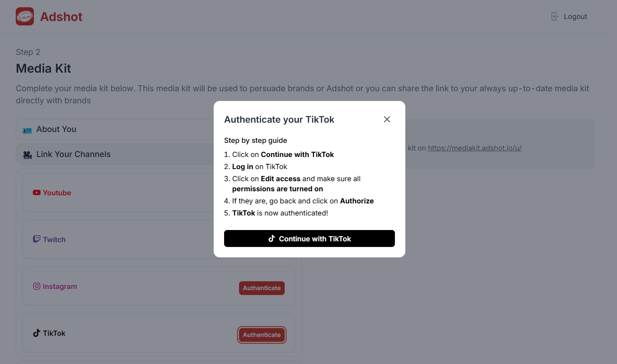Click the Instagram camera icon
Viewport: 617px width, 364px height.
(37, 286)
